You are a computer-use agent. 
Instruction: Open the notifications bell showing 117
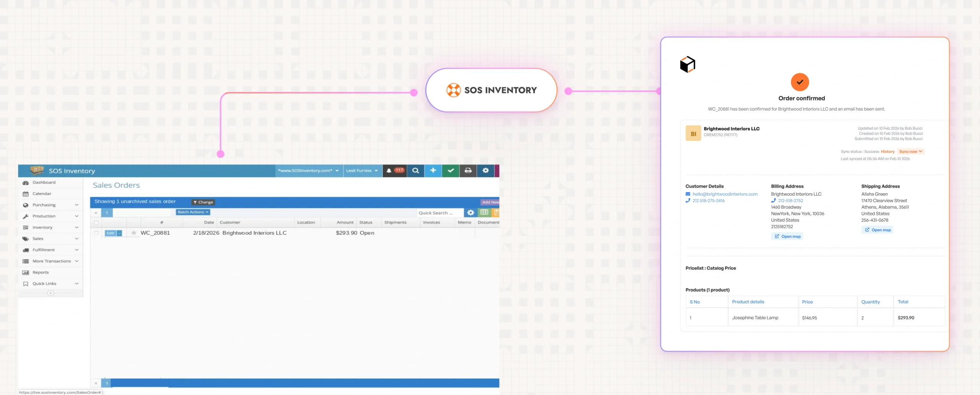(395, 171)
